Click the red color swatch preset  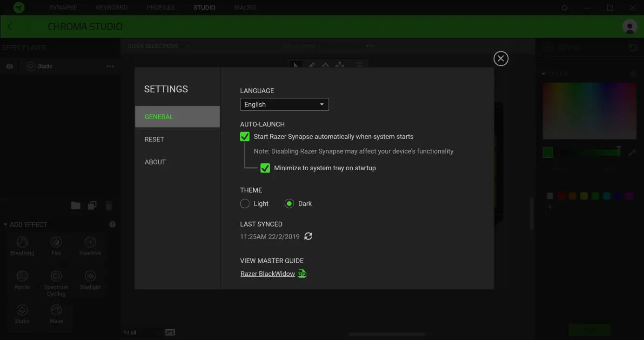[x=561, y=196]
